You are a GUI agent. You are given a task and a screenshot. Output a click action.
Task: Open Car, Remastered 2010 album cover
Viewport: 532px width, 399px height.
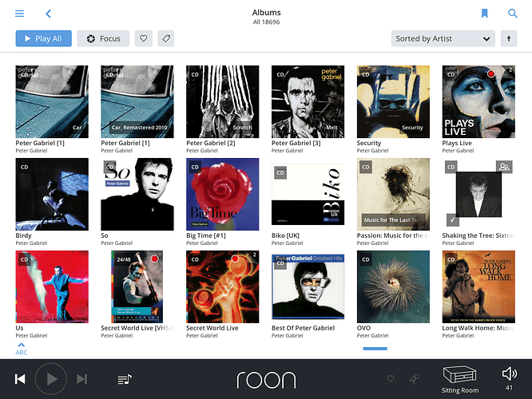tap(137, 101)
